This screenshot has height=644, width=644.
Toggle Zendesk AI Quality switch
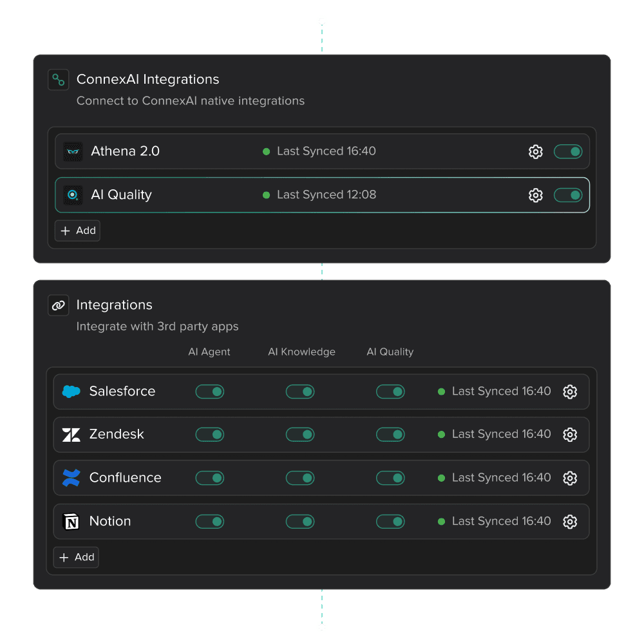pos(390,434)
